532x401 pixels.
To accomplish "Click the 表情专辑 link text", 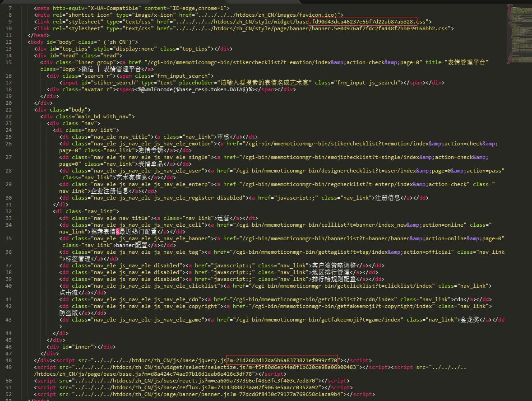I will tap(151, 150).
